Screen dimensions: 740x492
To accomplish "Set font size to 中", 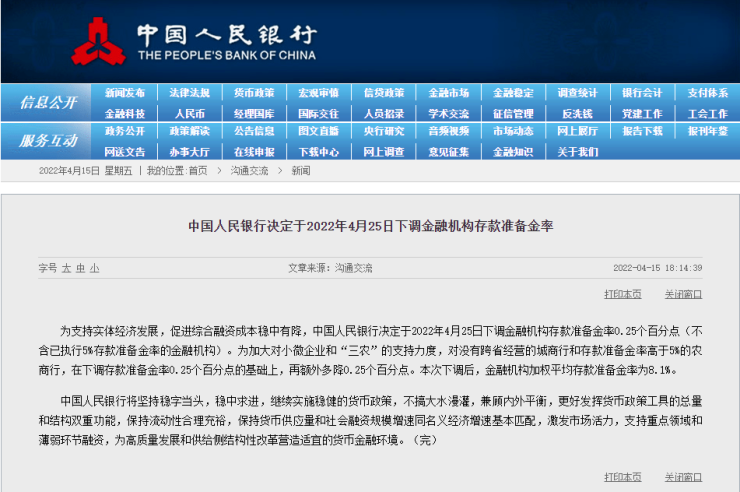I will click(81, 268).
